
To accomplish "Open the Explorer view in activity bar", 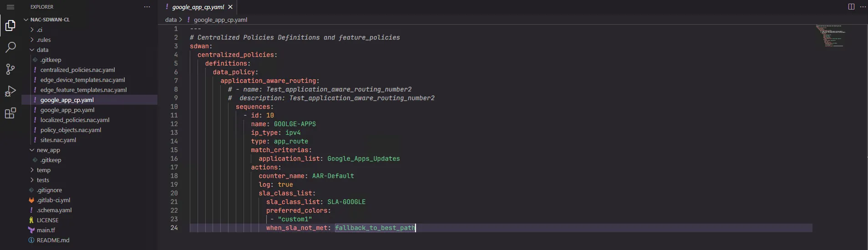I will (x=10, y=26).
